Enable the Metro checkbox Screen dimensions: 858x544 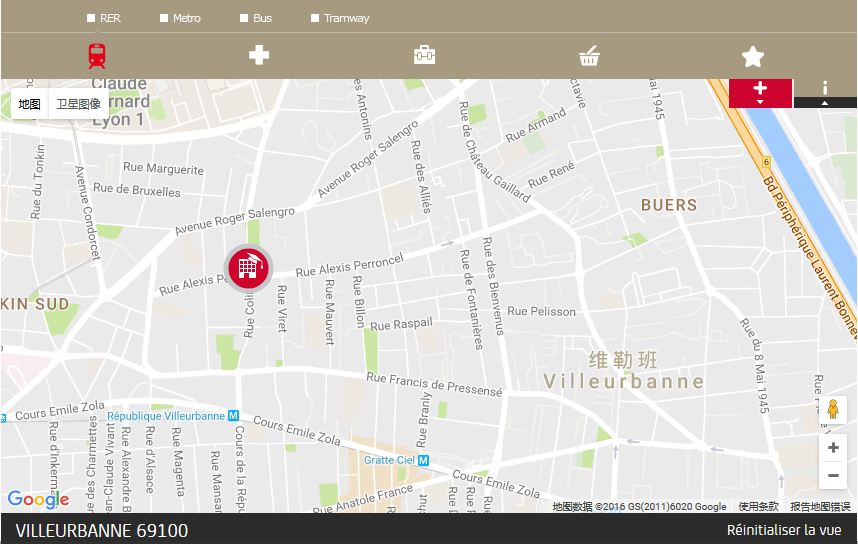tap(163, 18)
